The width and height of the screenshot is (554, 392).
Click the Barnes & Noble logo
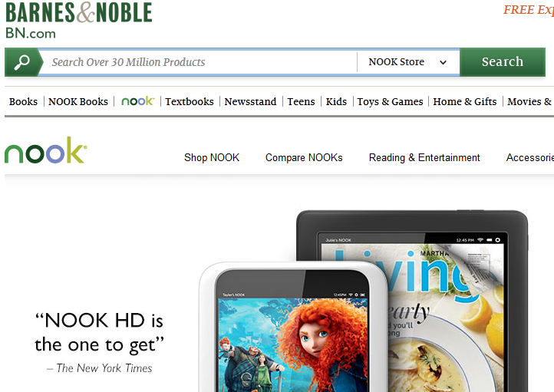click(79, 13)
